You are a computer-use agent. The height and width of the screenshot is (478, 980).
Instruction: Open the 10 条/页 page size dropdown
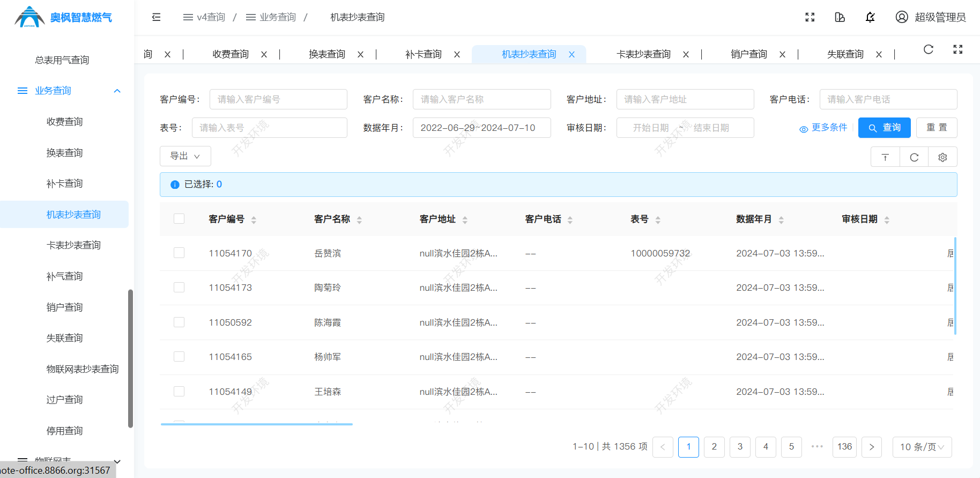922,447
